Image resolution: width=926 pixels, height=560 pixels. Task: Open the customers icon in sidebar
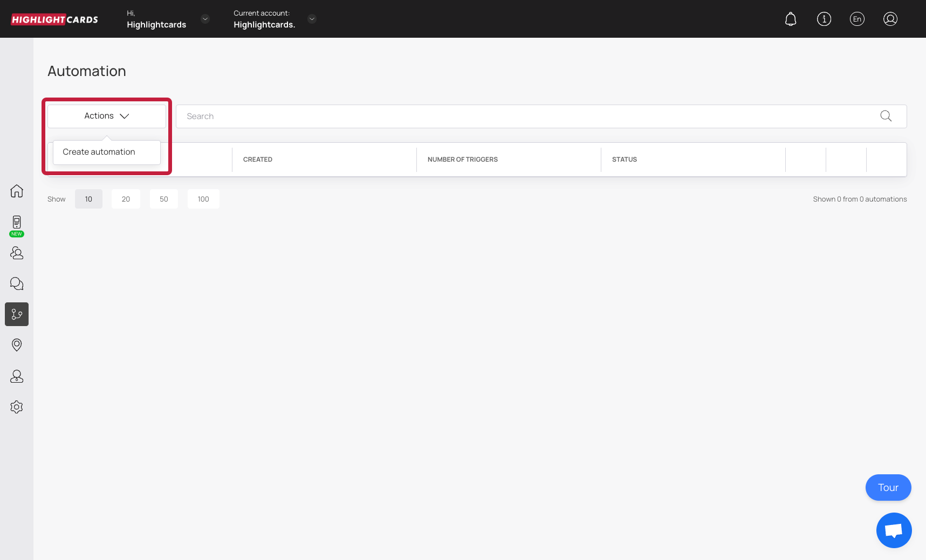coord(17,253)
